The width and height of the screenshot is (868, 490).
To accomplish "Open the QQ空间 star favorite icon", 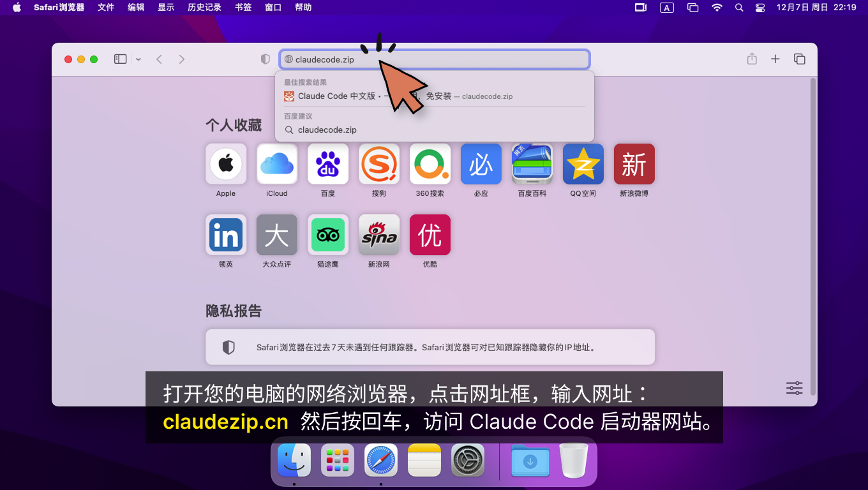I will (583, 165).
